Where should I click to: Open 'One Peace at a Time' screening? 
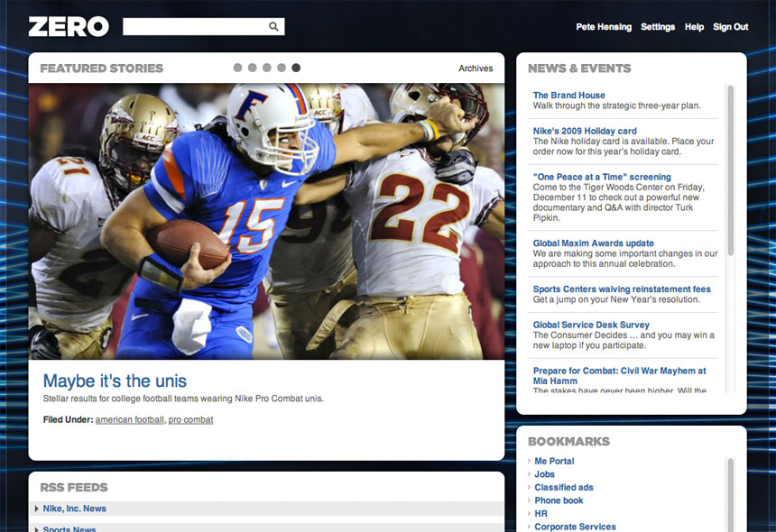click(602, 177)
